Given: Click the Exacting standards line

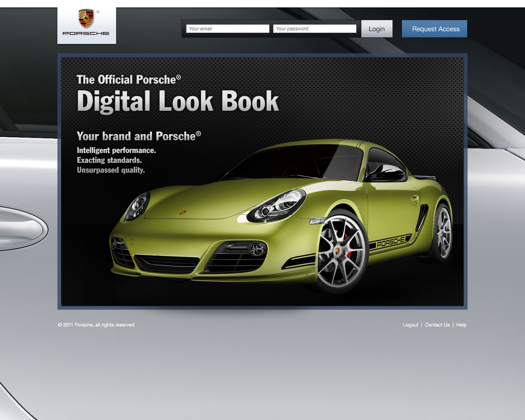Looking at the screenshot, I should click(x=110, y=160).
